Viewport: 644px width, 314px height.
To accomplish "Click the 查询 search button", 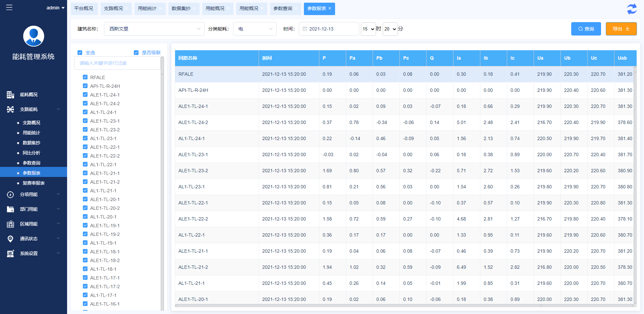I will point(586,29).
